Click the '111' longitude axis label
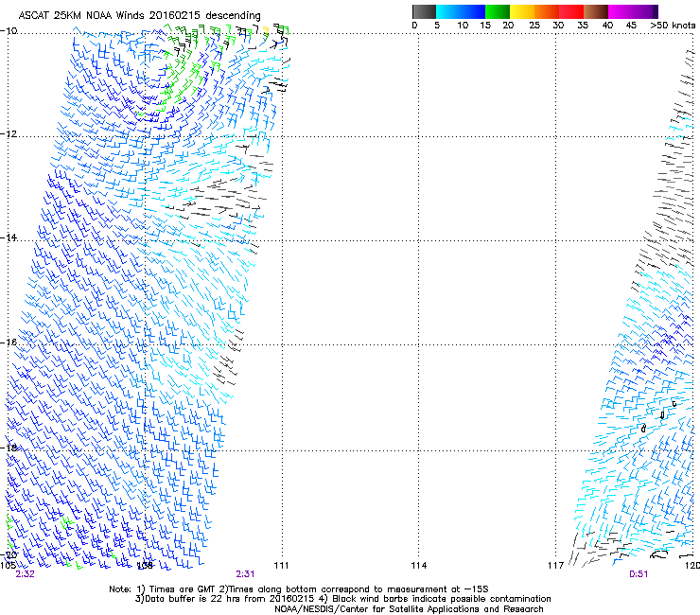The height and width of the screenshot is (615, 700). tap(281, 566)
